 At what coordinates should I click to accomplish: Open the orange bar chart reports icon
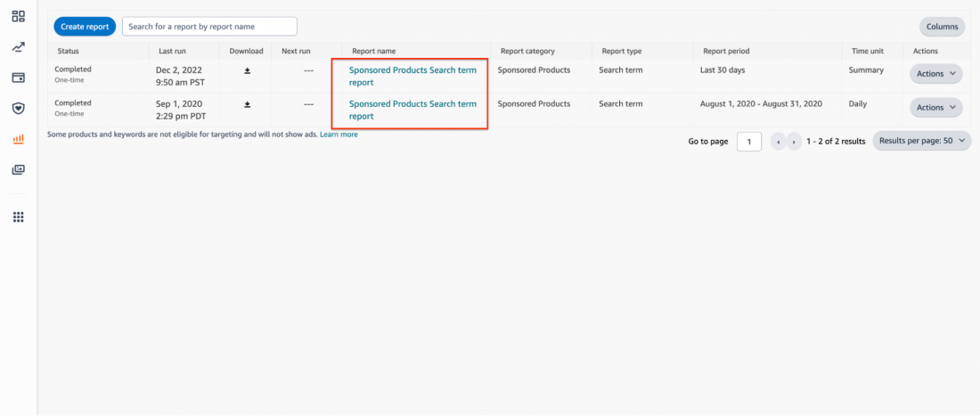pos(18,139)
